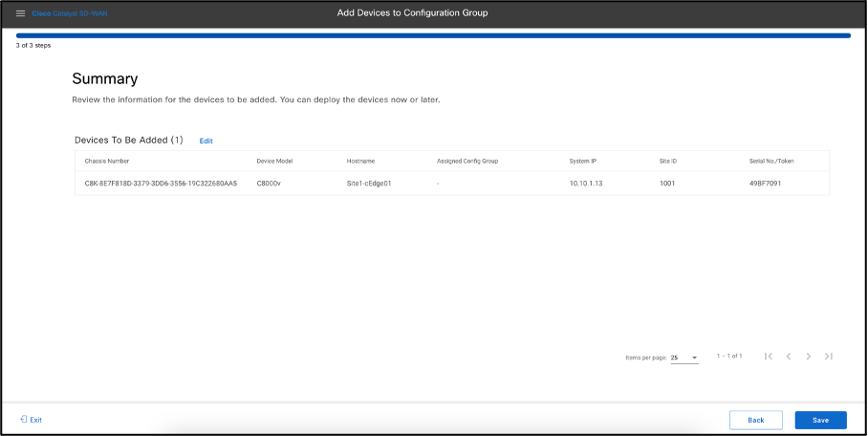
Task: Go to first page of results
Action: click(x=768, y=357)
